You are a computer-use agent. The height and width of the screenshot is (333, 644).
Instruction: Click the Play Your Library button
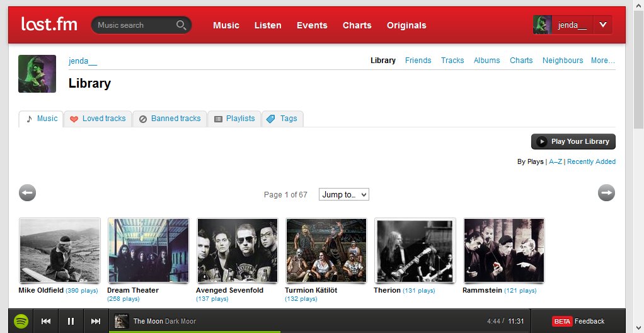(x=573, y=141)
